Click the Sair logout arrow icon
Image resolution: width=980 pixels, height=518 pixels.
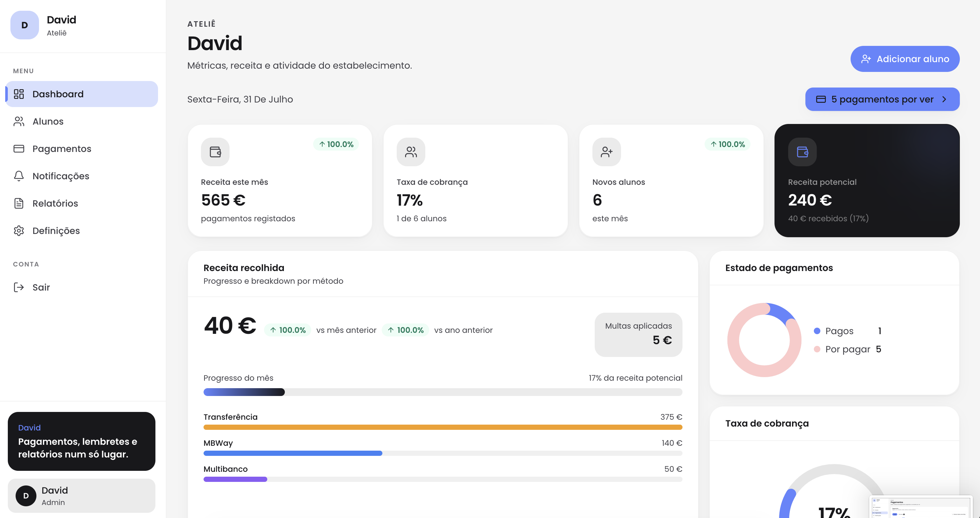click(19, 287)
